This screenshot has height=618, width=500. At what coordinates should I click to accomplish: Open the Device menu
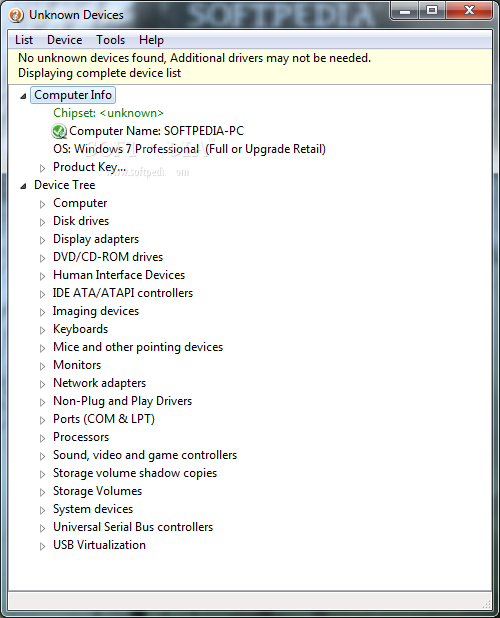65,40
